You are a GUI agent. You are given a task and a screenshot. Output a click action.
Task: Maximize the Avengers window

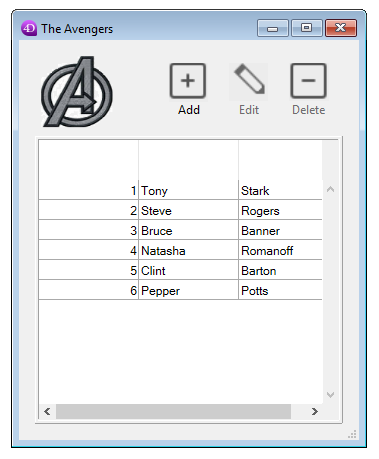click(307, 28)
